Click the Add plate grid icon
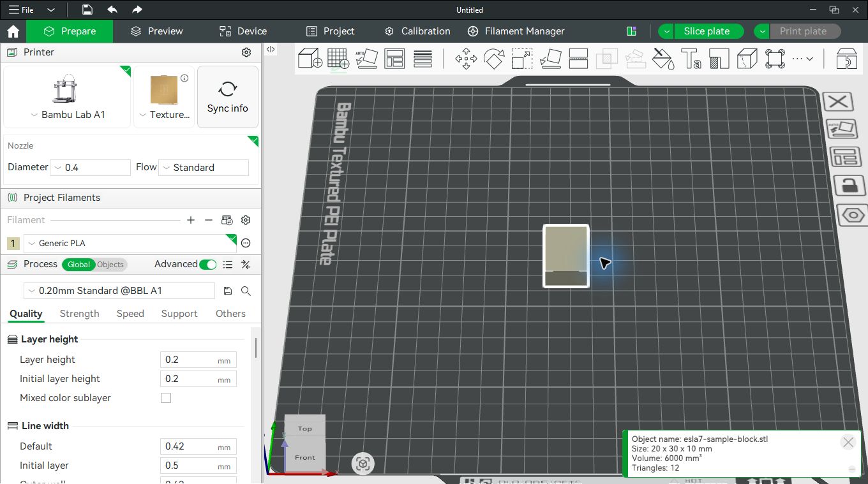 [x=338, y=59]
